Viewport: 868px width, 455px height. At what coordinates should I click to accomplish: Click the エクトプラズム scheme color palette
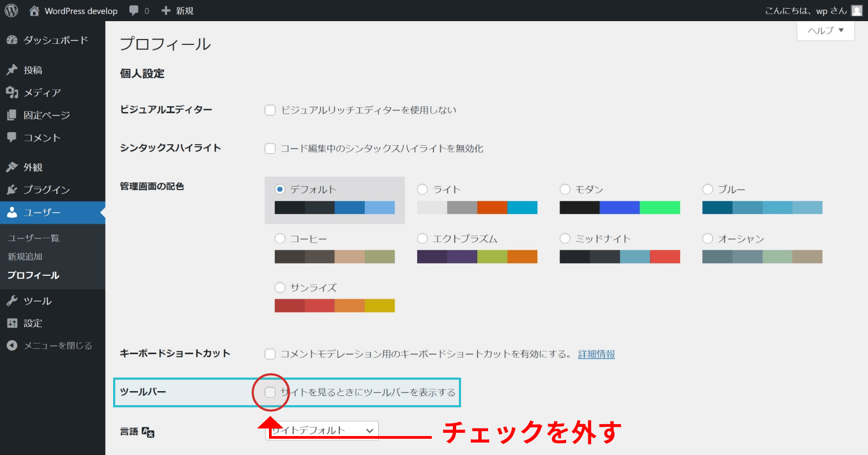(x=477, y=257)
